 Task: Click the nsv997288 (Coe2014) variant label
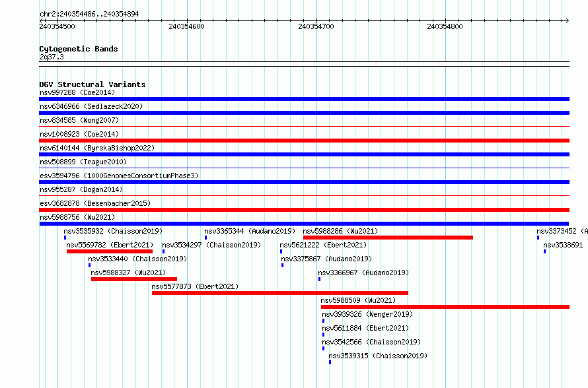pos(77,92)
